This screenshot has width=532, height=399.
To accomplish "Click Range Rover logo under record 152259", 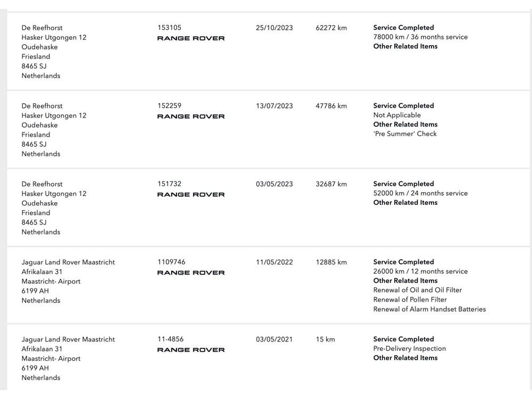I will pos(191,117).
